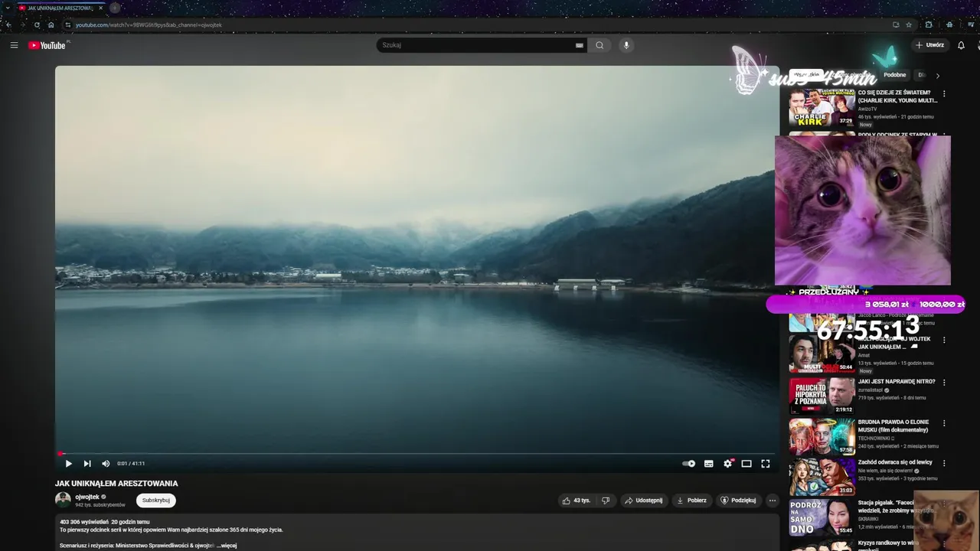
Task: Open the Utwórz create button
Action: pyautogui.click(x=929, y=45)
